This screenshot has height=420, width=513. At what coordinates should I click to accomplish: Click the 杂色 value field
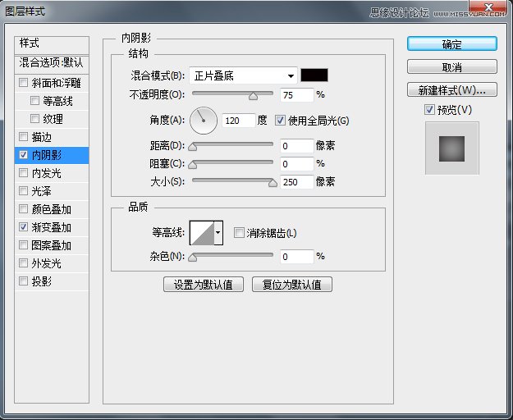pos(297,257)
